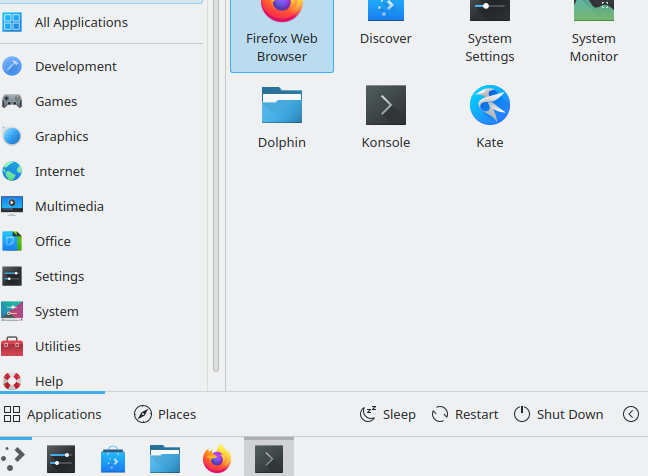648x476 pixels.
Task: Open the Development category
Action: click(101, 66)
